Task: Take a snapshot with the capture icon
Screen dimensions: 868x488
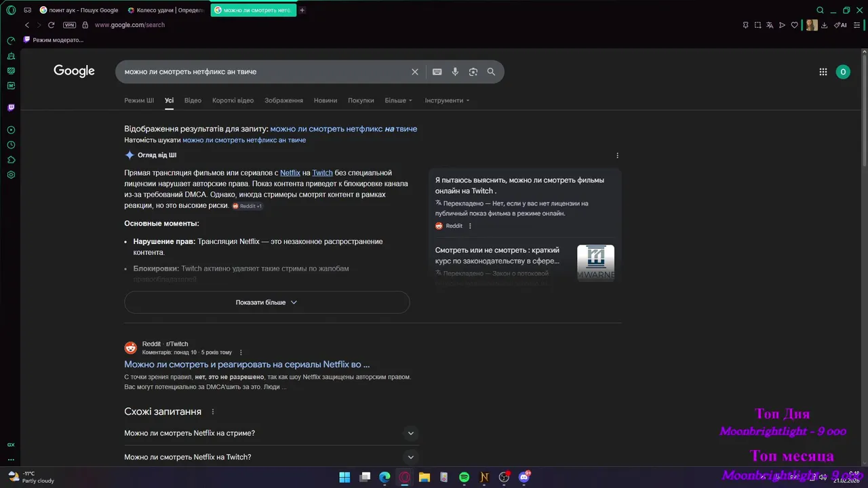Action: (x=757, y=25)
